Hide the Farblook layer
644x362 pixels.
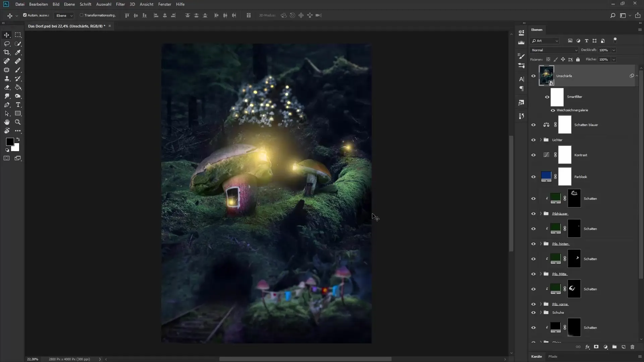pyautogui.click(x=533, y=177)
